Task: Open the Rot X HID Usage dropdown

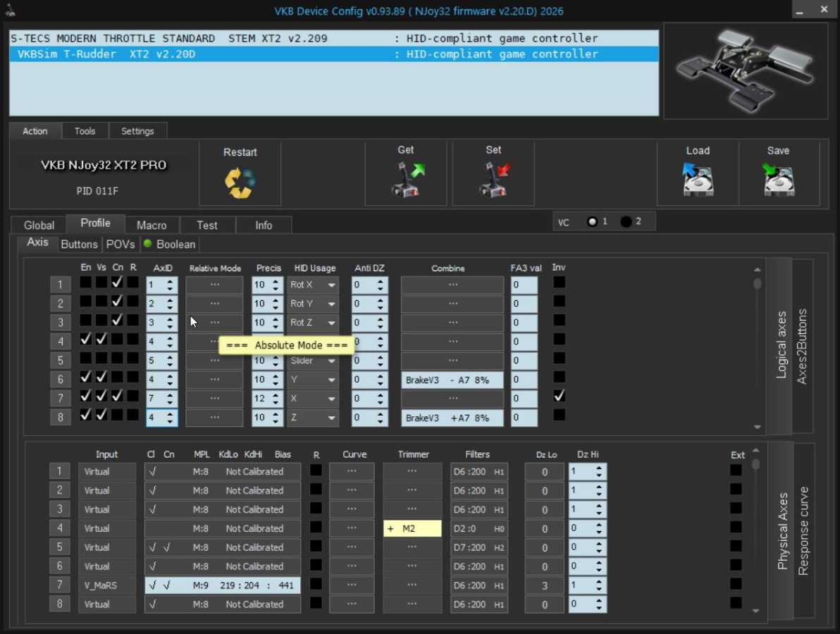Action: [313, 285]
